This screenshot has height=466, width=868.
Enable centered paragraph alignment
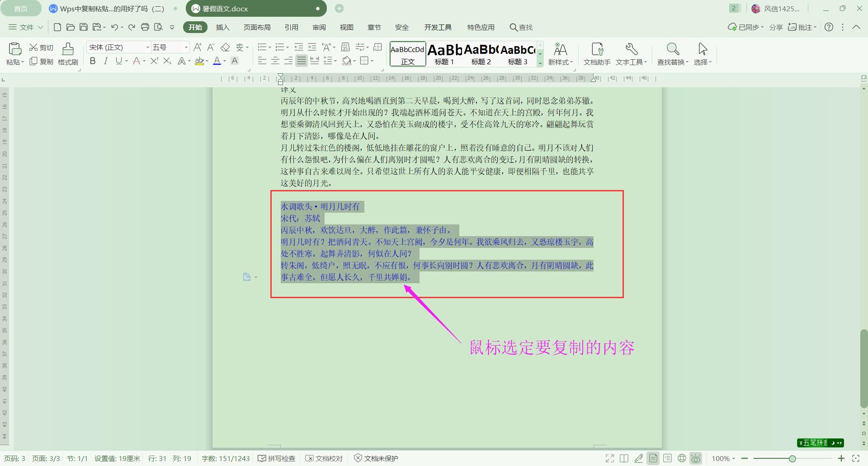pyautogui.click(x=275, y=61)
